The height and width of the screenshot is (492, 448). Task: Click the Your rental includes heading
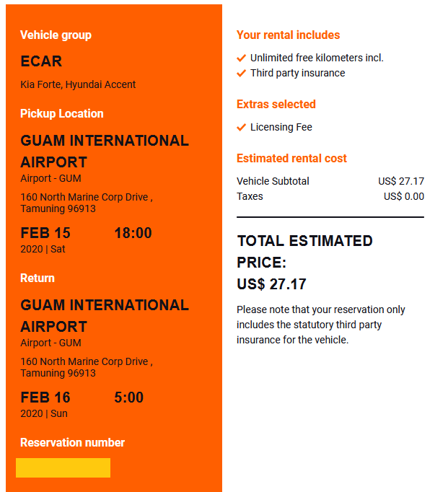click(x=288, y=35)
